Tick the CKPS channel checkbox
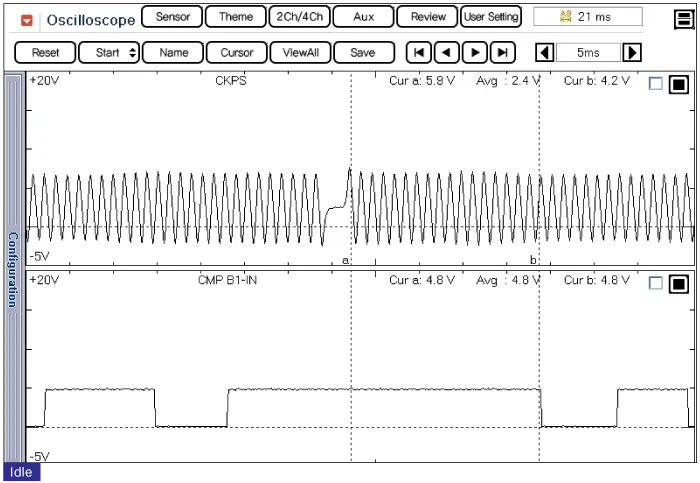The image size is (700, 483). (x=656, y=85)
